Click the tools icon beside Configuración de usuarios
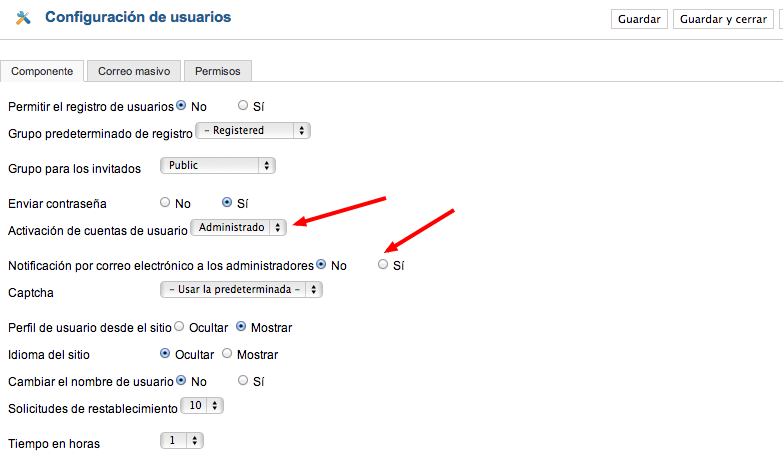Image resolution: width=783 pixels, height=471 pixels. 23,18
